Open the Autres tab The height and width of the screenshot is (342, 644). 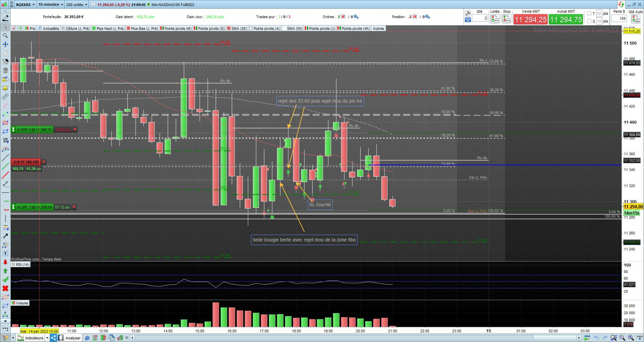[x=378, y=29]
